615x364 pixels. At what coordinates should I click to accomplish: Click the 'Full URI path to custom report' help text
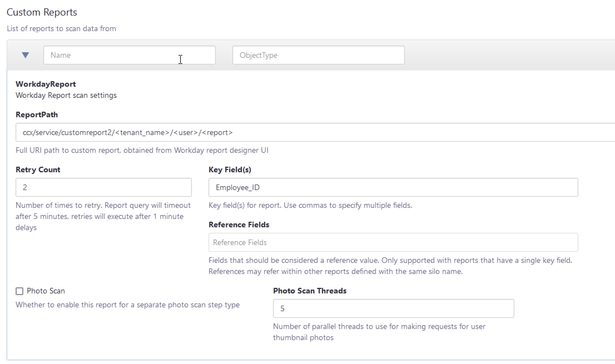point(142,150)
